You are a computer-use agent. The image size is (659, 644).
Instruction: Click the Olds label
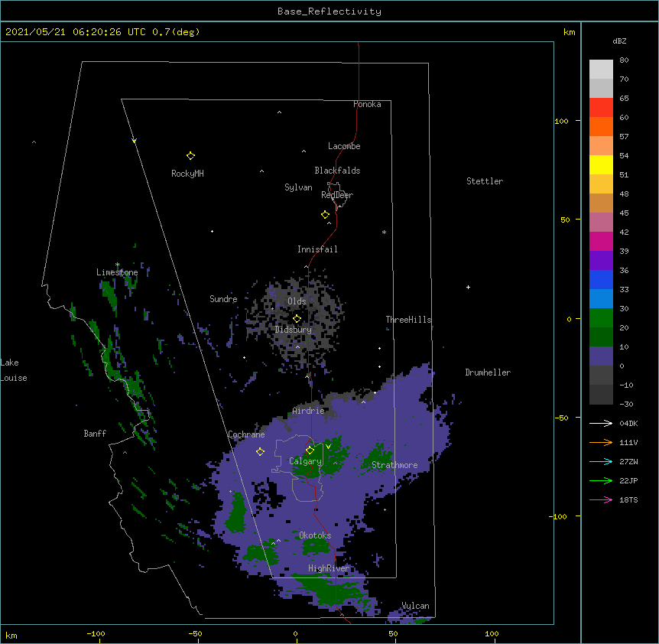coord(297,301)
